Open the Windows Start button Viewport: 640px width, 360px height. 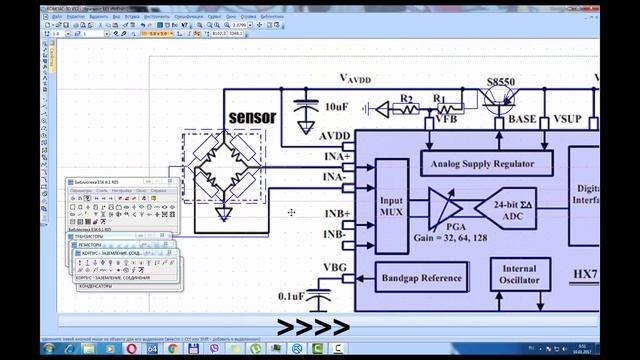point(49,349)
